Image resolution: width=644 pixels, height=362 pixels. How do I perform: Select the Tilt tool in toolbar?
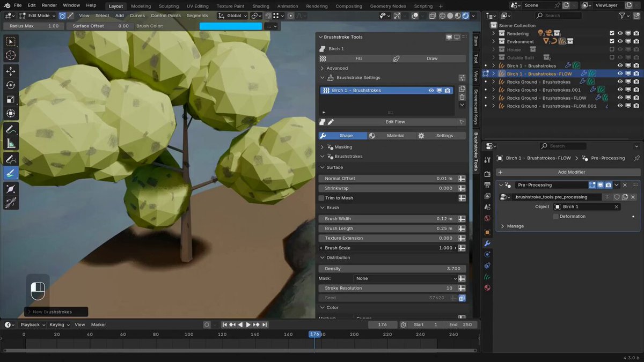point(11,203)
